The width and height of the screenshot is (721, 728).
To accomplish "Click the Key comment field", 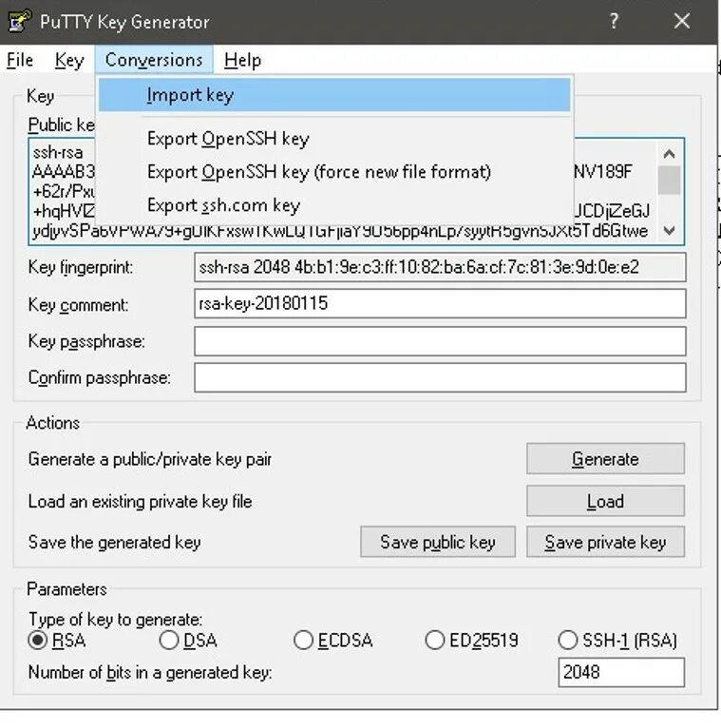I will (440, 303).
